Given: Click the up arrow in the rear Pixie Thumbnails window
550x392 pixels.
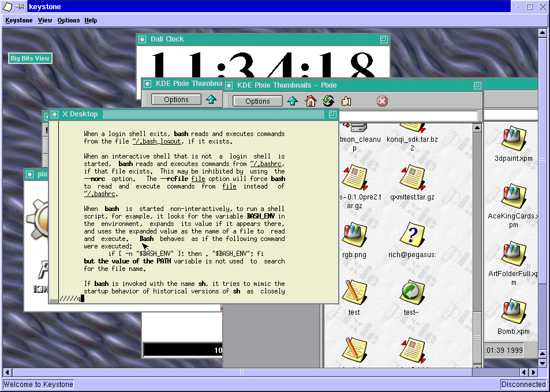Looking at the screenshot, I should point(211,100).
